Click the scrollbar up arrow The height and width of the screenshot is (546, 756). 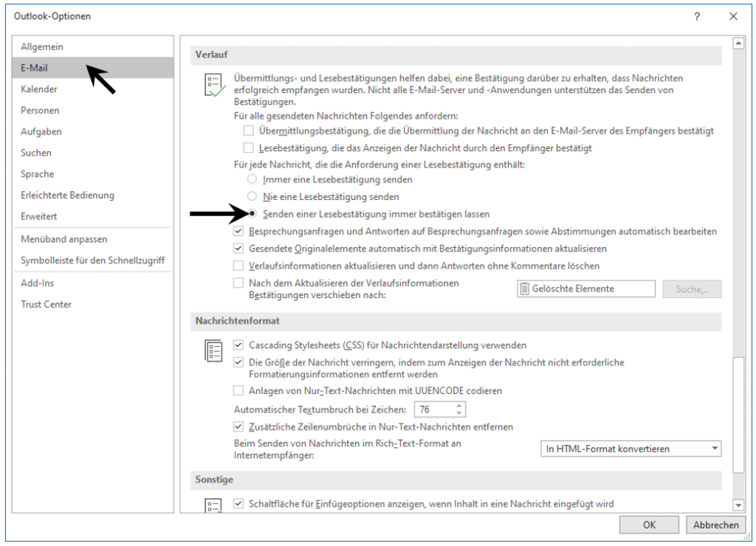tap(738, 44)
